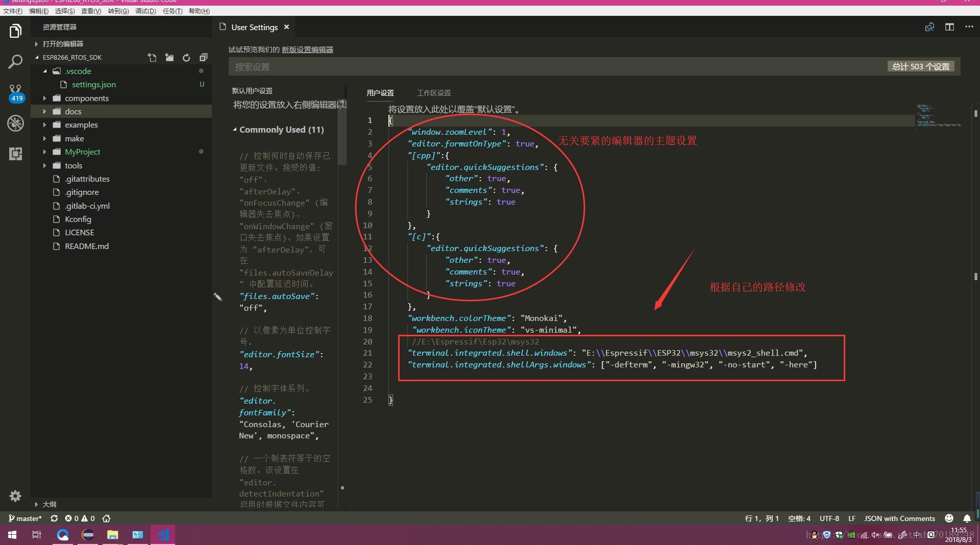
Task: Synchronize changes from status bar
Action: point(54,518)
